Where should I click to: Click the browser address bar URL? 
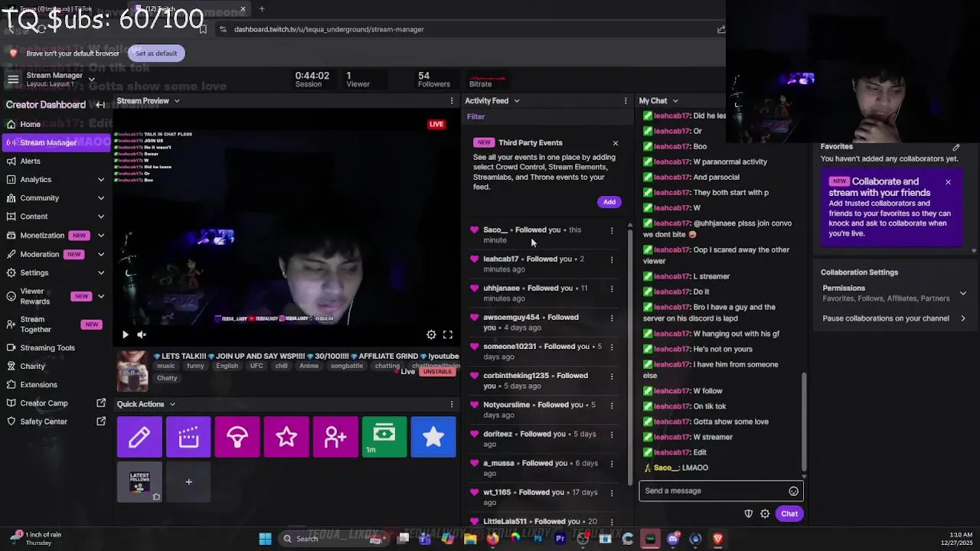pos(329,29)
